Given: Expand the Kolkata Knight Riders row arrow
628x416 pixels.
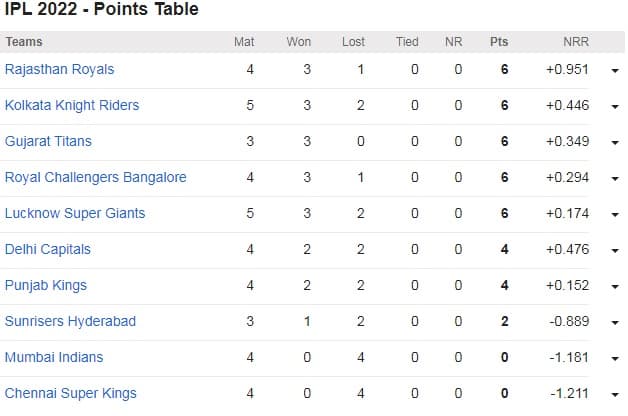Looking at the screenshot, I should [614, 107].
